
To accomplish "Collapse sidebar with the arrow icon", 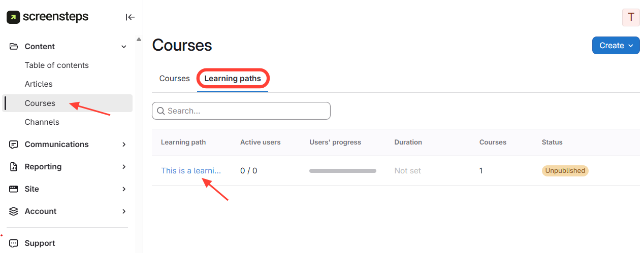I will [130, 17].
